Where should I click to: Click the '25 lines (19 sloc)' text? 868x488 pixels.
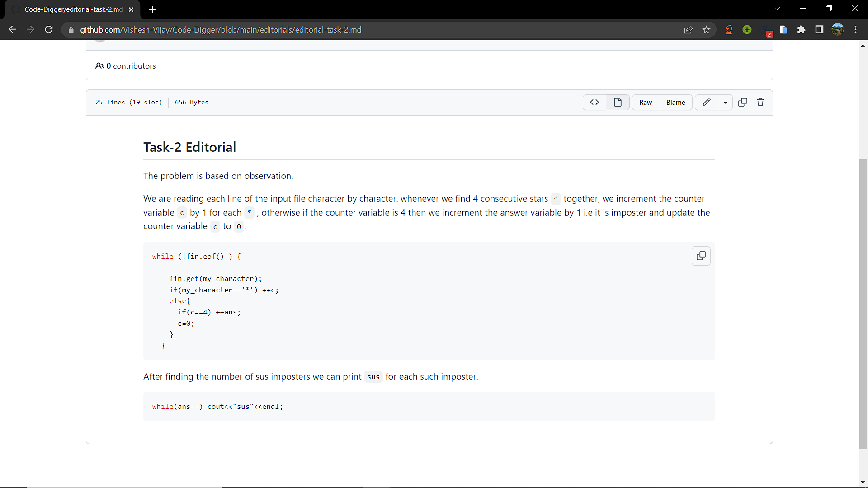[128, 103]
